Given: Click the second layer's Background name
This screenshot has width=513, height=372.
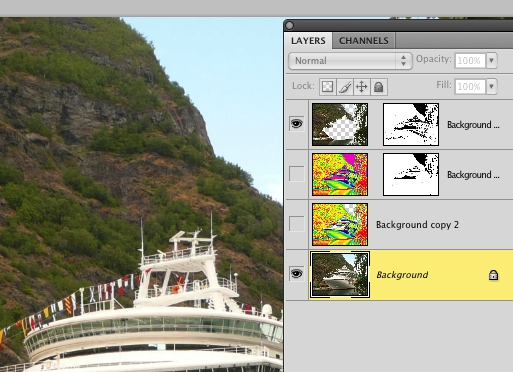Looking at the screenshot, I should [x=473, y=175].
